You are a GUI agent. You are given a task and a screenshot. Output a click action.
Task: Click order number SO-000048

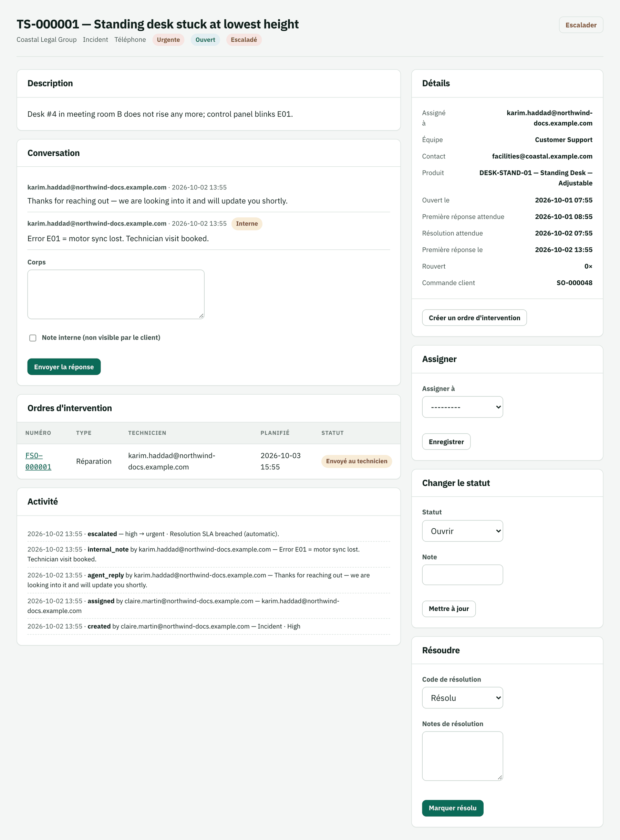tap(574, 283)
